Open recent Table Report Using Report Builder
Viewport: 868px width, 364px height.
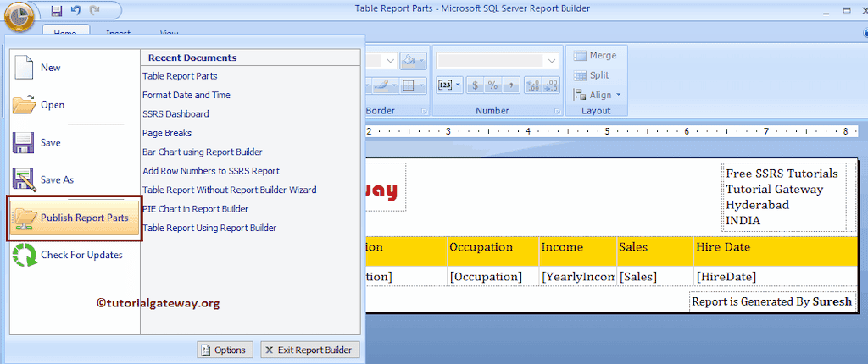pyautogui.click(x=209, y=228)
